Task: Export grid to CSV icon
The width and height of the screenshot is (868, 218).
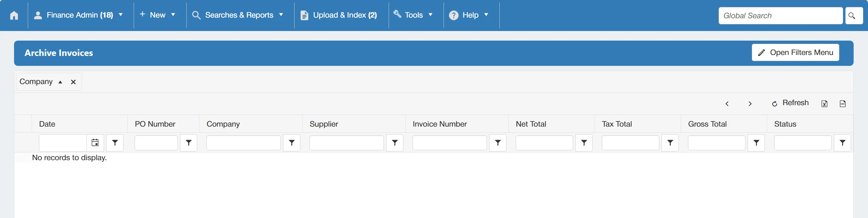Action: pyautogui.click(x=843, y=104)
